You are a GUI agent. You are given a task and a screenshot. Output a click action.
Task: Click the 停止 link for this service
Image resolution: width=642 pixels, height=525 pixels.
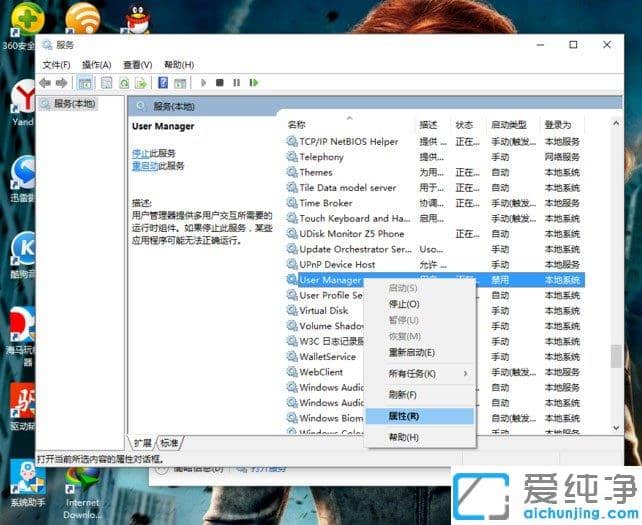tap(140, 153)
